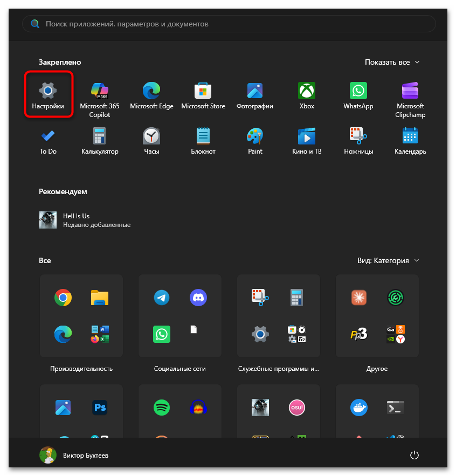Launch Audacity headphones icon
This screenshot has width=456, height=476.
[x=198, y=408]
